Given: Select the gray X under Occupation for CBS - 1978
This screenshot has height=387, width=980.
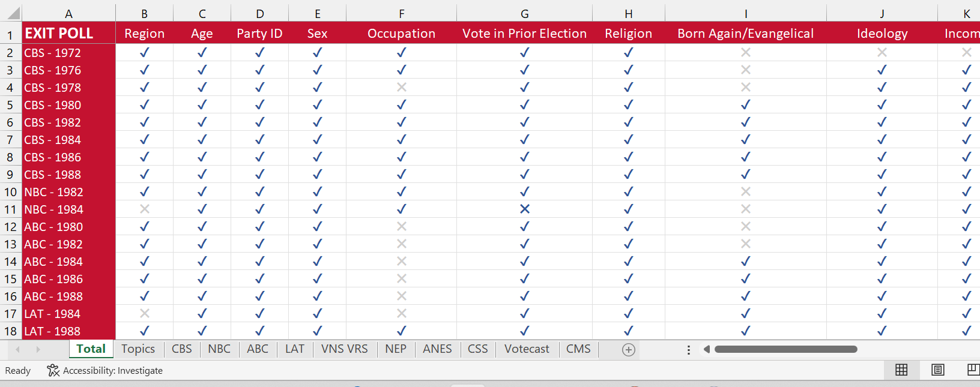Looking at the screenshot, I should pos(401,88).
